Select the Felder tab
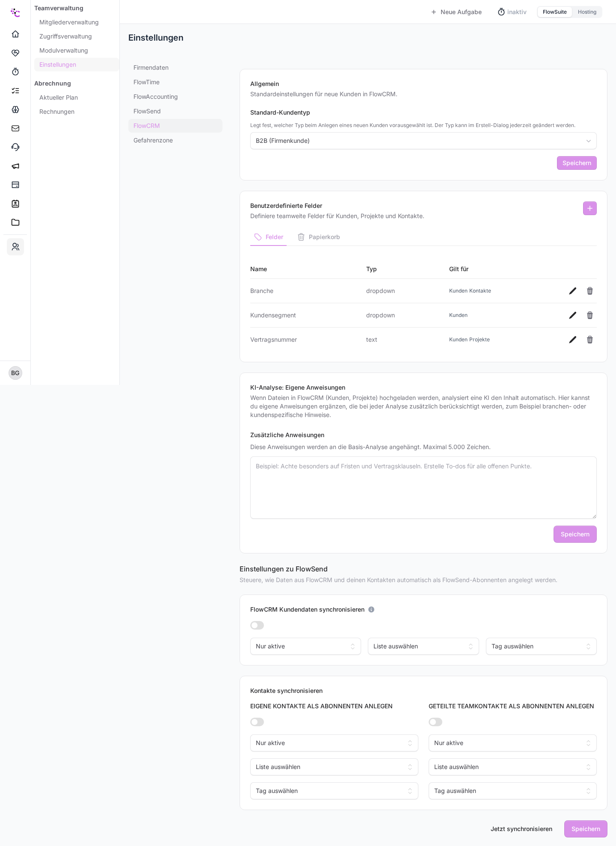The image size is (616, 846). click(x=268, y=237)
